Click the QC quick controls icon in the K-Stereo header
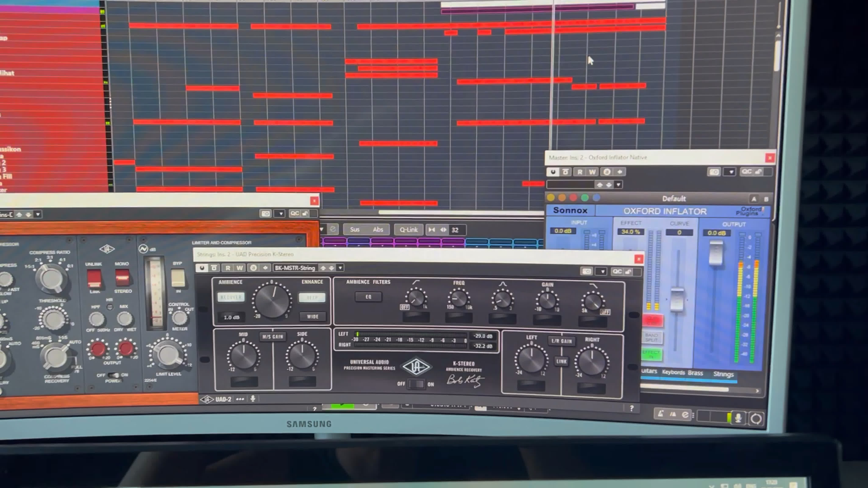Image resolution: width=868 pixels, height=488 pixels. [617, 272]
